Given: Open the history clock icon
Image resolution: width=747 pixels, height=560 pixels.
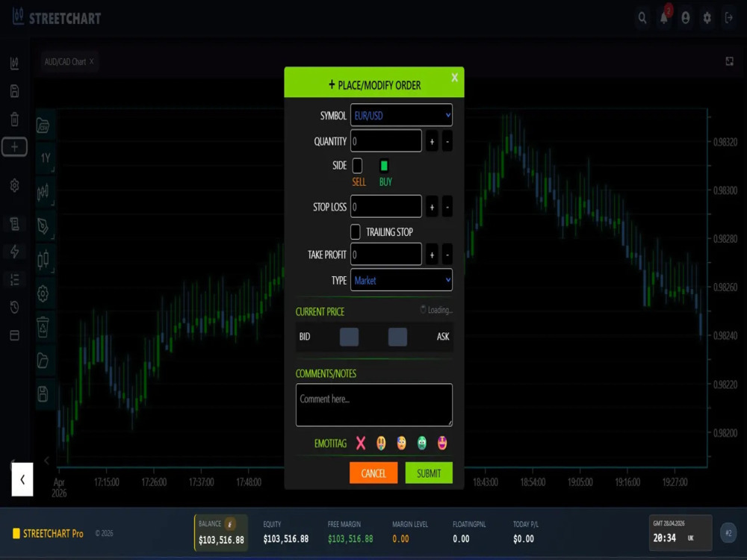Looking at the screenshot, I should (x=15, y=308).
